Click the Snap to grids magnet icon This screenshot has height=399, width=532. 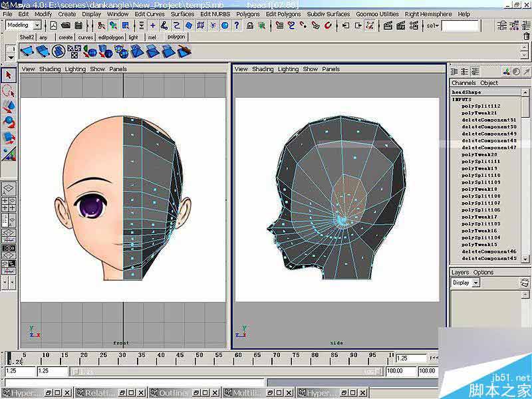point(279,25)
